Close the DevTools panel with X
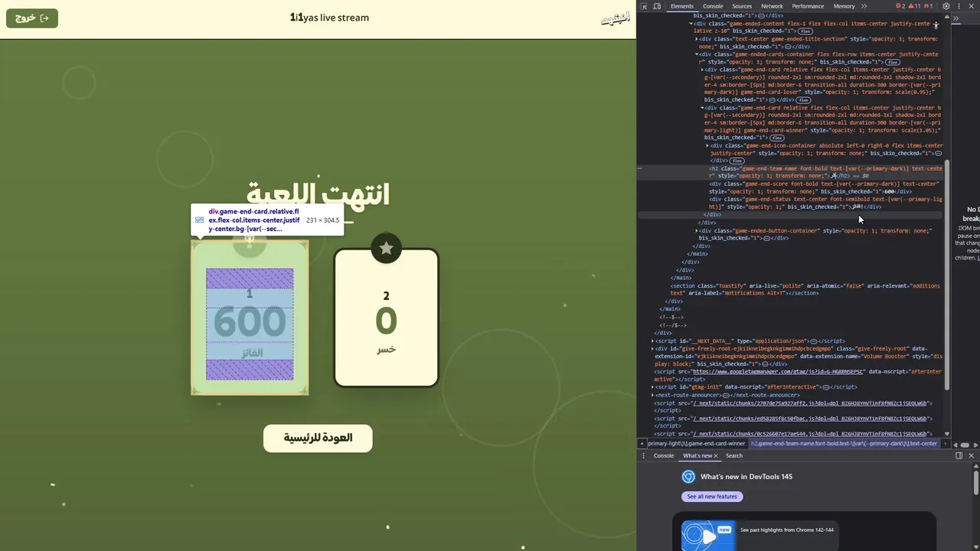Viewport: 980px width, 551px height. coord(971,6)
